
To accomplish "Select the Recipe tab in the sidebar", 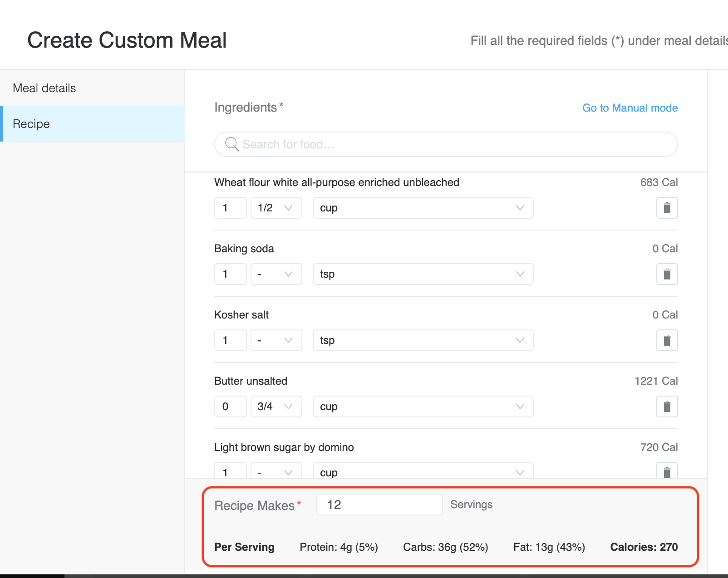I will (92, 124).
